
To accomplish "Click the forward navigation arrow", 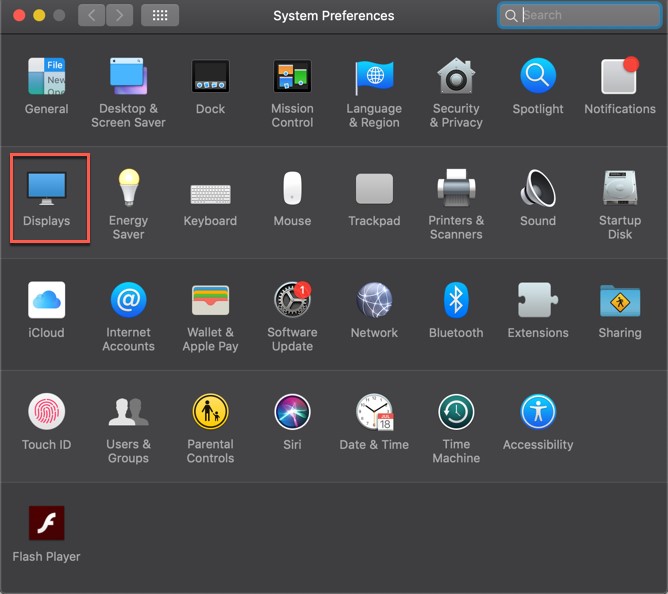I will [119, 15].
